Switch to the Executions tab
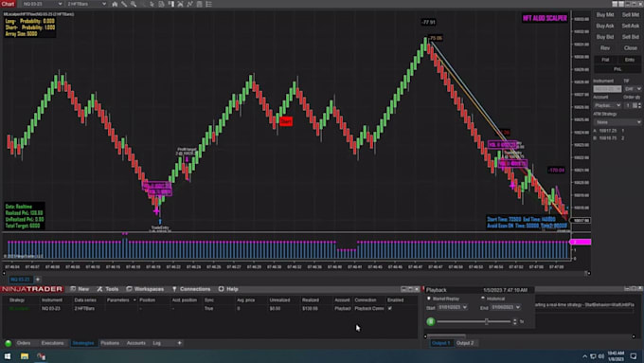The height and width of the screenshot is (363, 644). 53,343
